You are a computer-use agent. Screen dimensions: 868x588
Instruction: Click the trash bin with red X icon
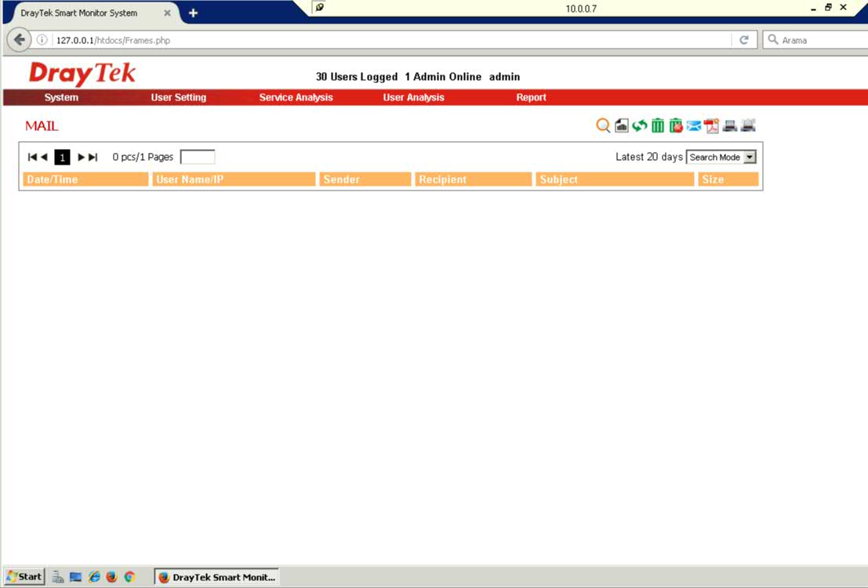(x=676, y=125)
